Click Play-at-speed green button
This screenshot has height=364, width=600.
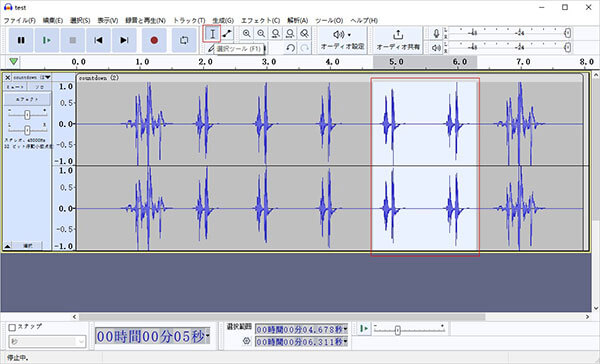[364, 329]
